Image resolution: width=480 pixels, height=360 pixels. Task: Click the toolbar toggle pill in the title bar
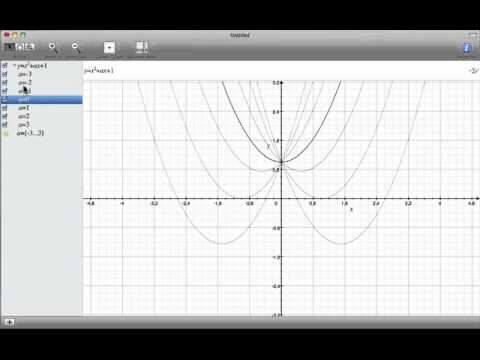point(472,34)
